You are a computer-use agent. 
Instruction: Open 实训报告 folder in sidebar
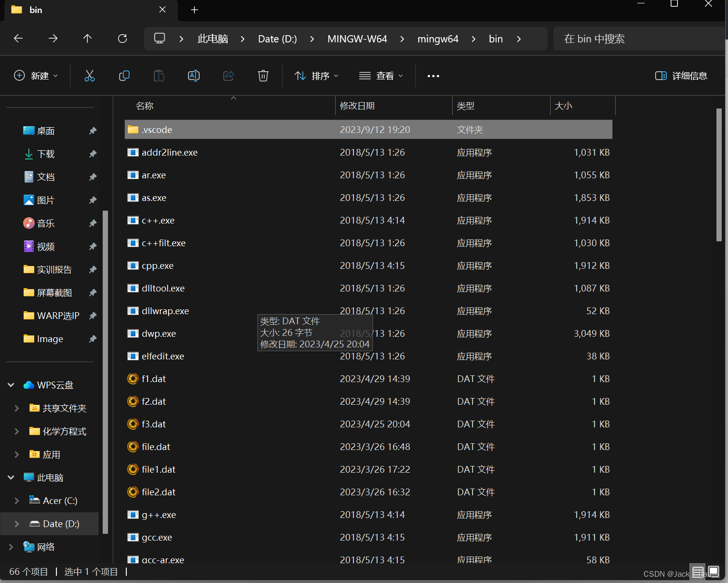coord(48,269)
